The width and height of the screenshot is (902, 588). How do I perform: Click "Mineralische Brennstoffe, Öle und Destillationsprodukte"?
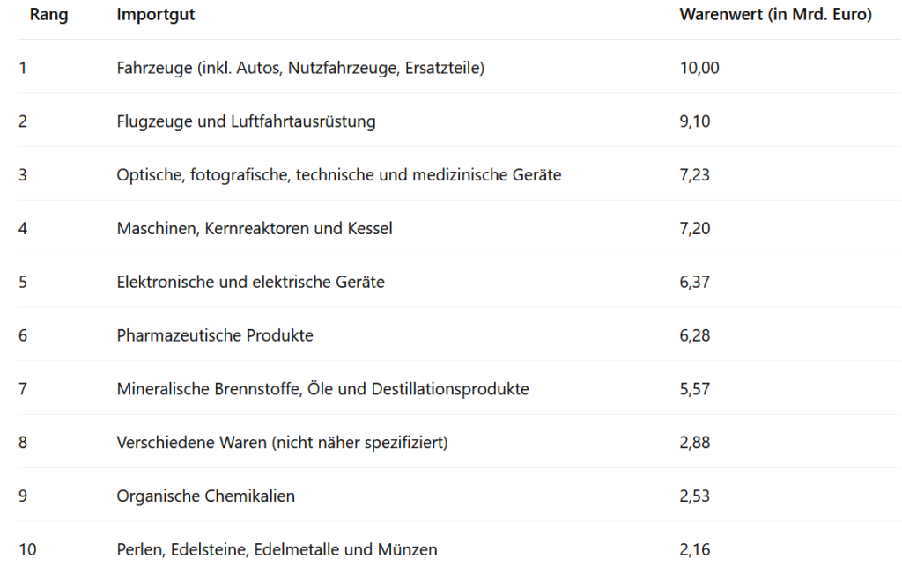(x=322, y=389)
